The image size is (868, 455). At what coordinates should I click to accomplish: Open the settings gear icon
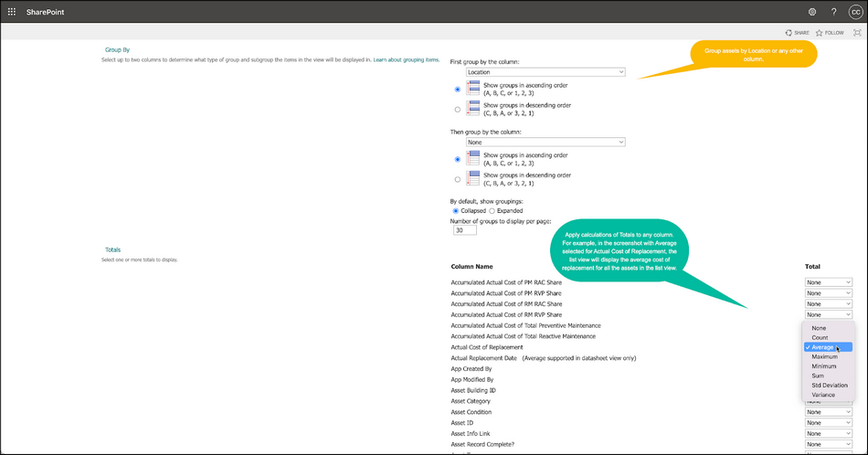coord(812,12)
